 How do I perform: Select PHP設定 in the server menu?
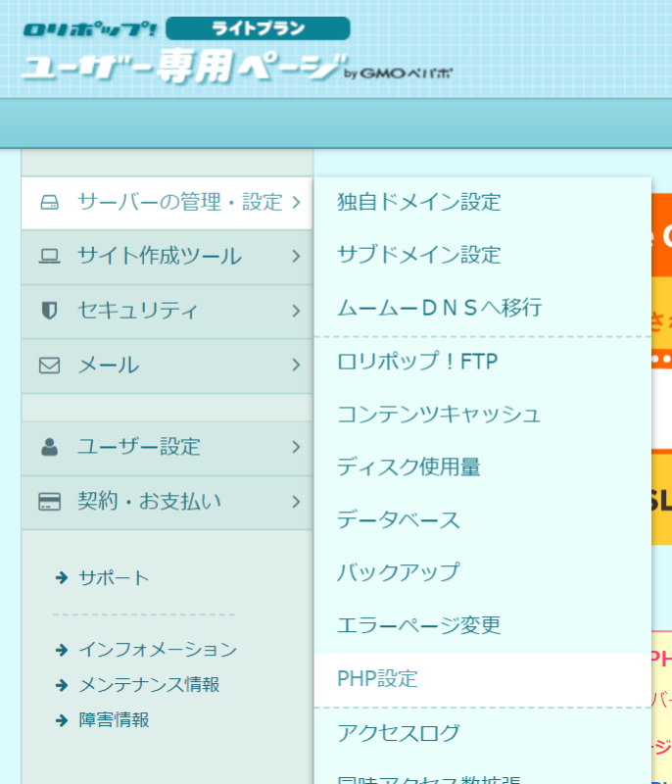[x=377, y=679]
